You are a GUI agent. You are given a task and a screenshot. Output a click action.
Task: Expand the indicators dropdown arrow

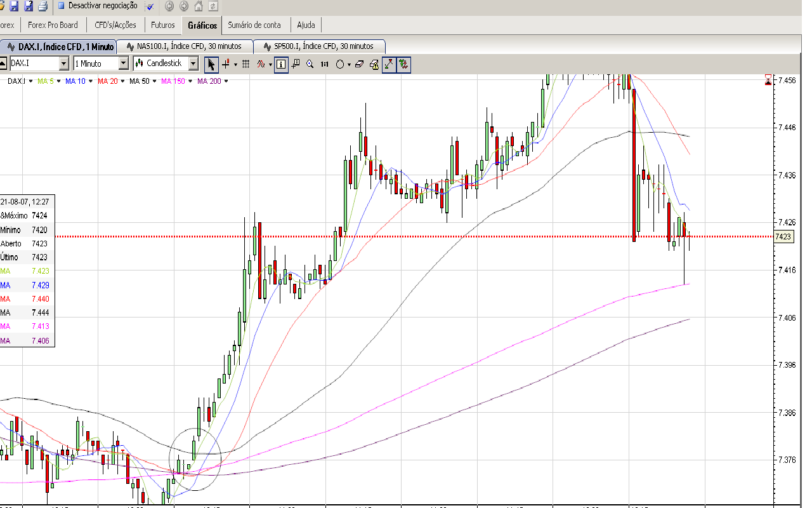tap(270, 65)
